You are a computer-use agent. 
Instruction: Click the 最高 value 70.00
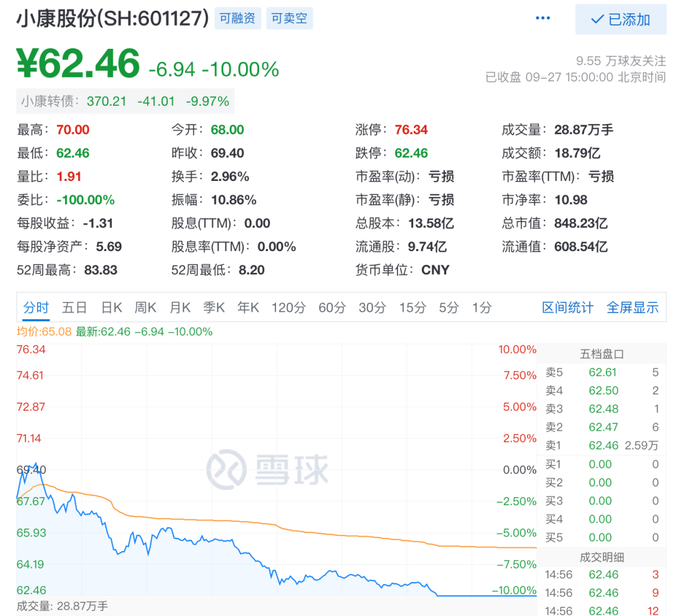coord(73,130)
